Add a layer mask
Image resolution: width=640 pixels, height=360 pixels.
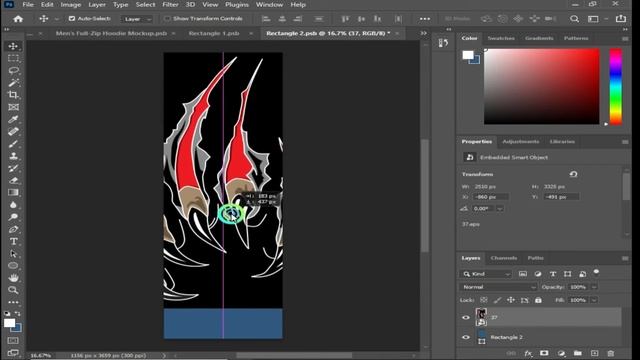pyautogui.click(x=544, y=353)
